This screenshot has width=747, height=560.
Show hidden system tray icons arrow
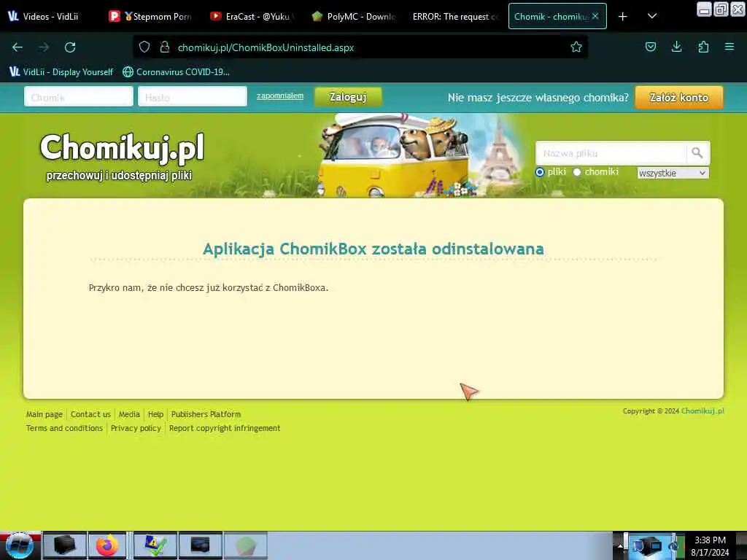(x=620, y=545)
